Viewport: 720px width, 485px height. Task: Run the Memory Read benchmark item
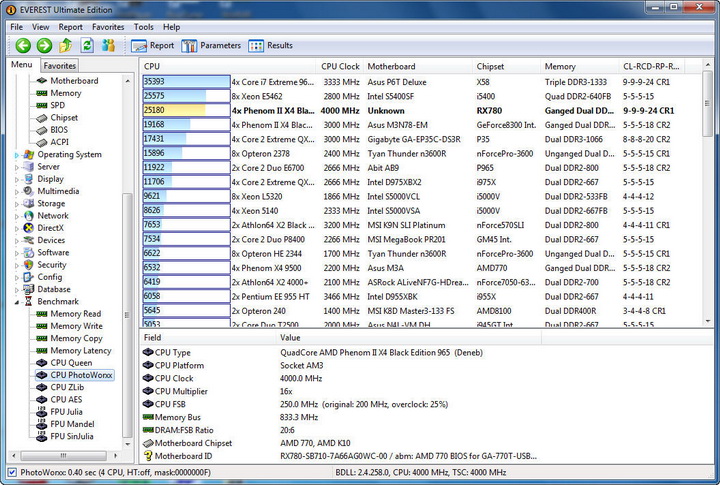pyautogui.click(x=75, y=314)
